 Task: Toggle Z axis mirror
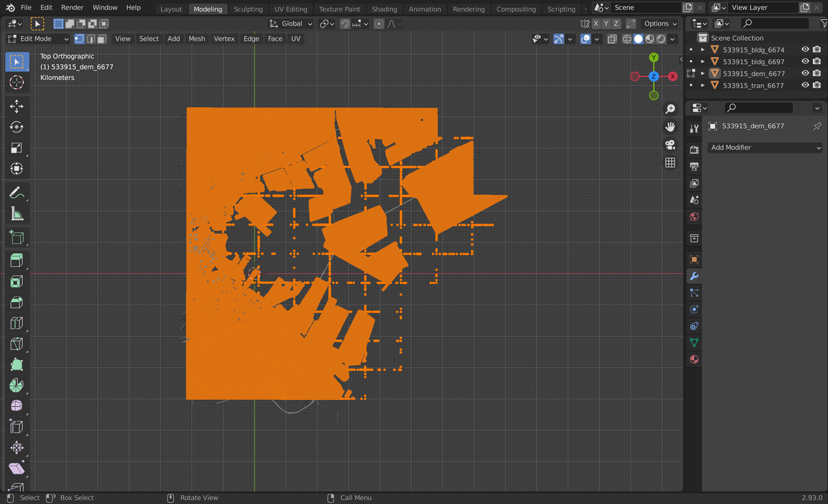coord(616,23)
